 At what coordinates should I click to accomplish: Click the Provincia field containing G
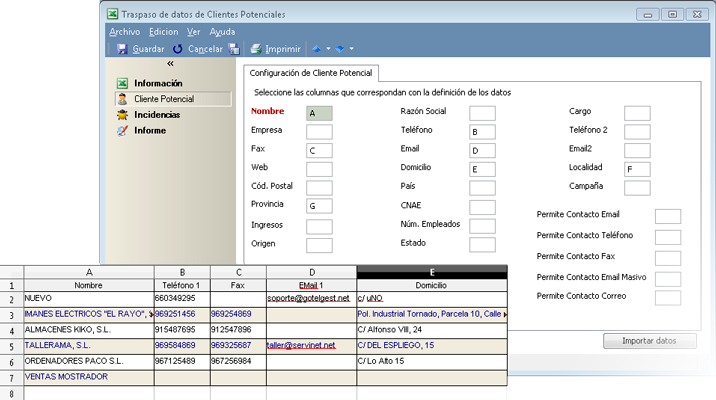(x=319, y=206)
